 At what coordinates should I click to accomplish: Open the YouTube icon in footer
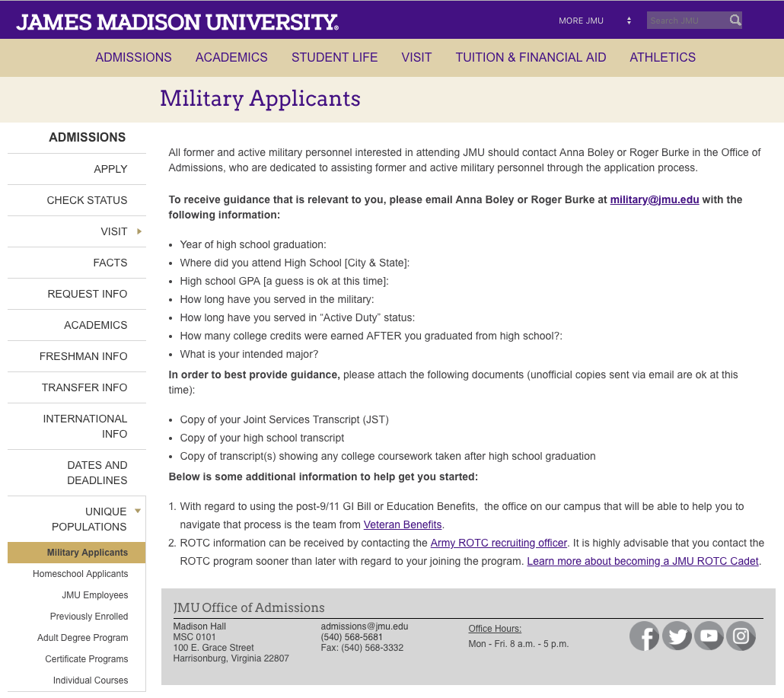click(709, 636)
